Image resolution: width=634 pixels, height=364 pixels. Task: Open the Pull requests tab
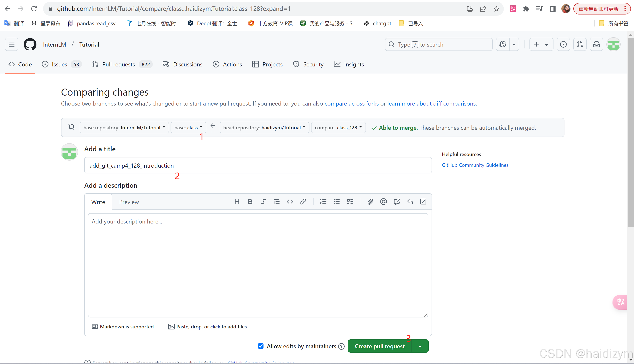[x=119, y=65]
